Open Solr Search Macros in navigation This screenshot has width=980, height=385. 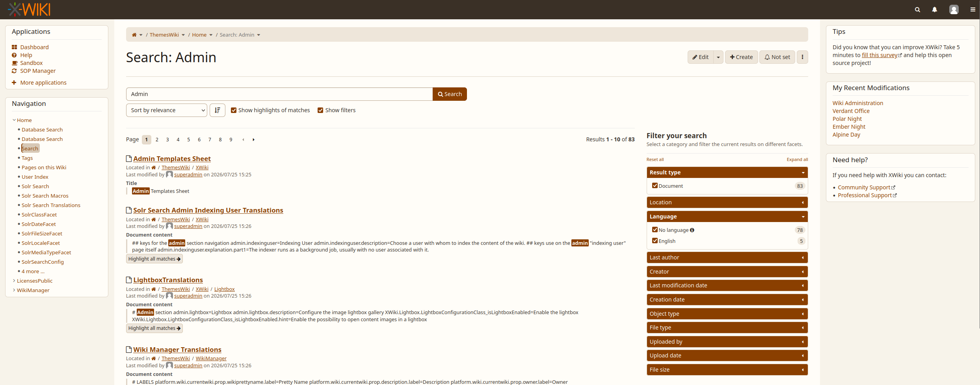pyautogui.click(x=45, y=196)
